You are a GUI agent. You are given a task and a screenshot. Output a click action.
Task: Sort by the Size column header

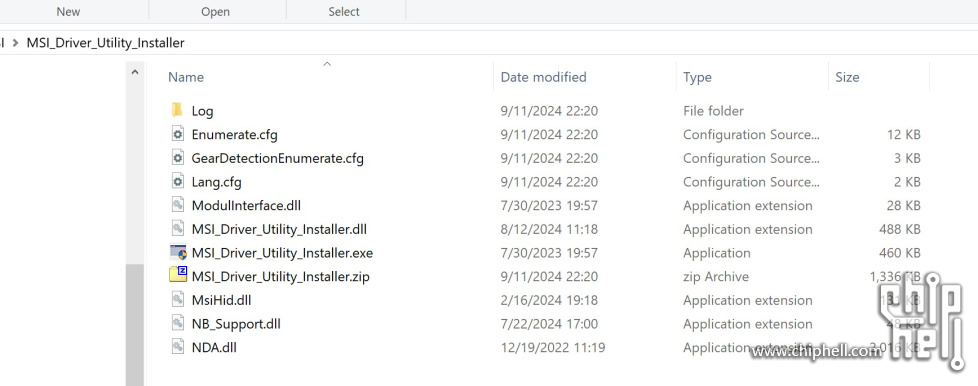click(847, 77)
